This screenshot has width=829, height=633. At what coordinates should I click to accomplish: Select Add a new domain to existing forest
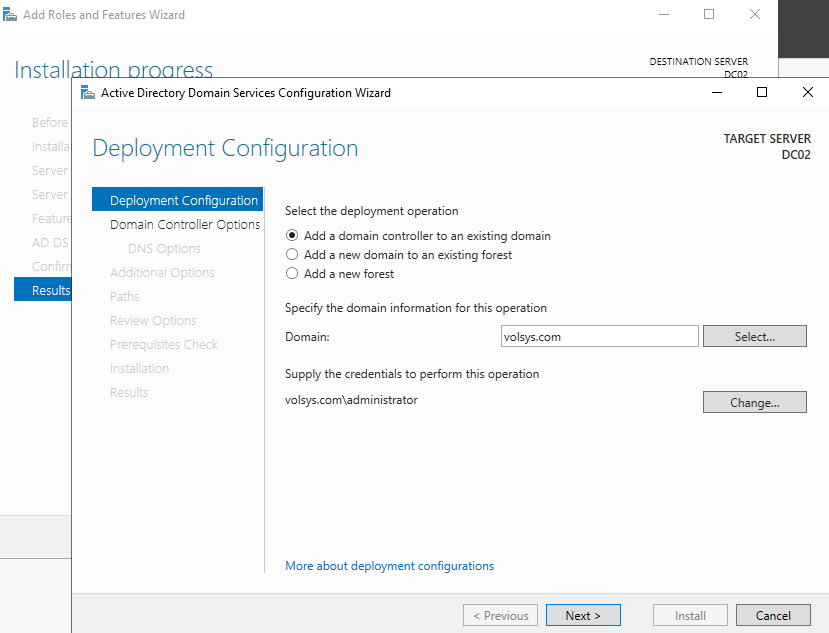tap(292, 255)
